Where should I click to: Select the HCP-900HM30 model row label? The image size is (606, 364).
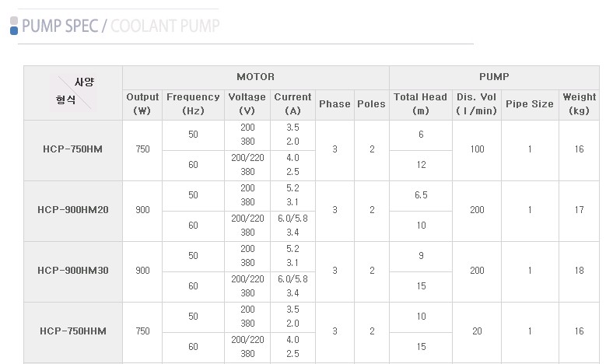pos(72,271)
